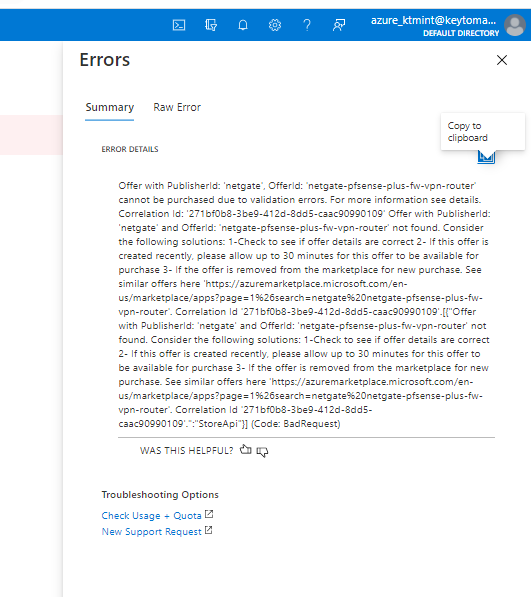Open the help question mark
The height and width of the screenshot is (597, 531).
[307, 25]
